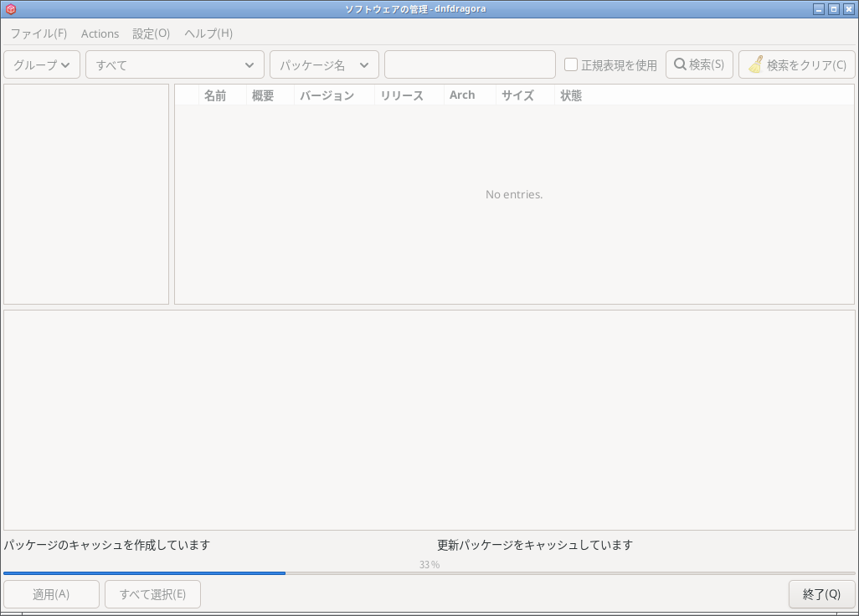Open the グループ view dropdown
This screenshot has width=859, height=616.
[x=42, y=64]
